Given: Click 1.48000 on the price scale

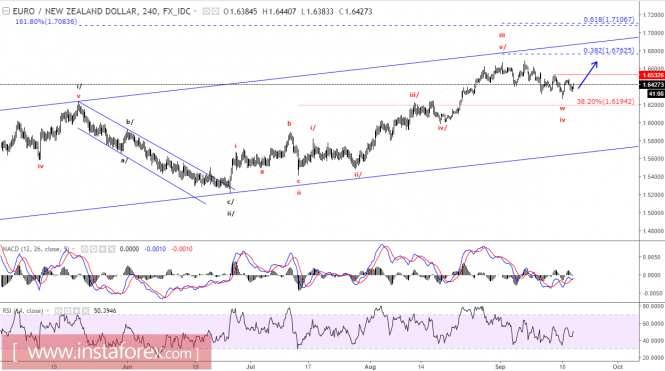Looking at the screenshot, I should 654,231.
